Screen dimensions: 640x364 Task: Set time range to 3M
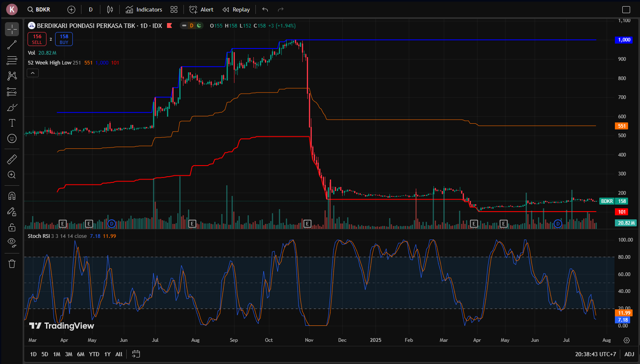pyautogui.click(x=69, y=354)
